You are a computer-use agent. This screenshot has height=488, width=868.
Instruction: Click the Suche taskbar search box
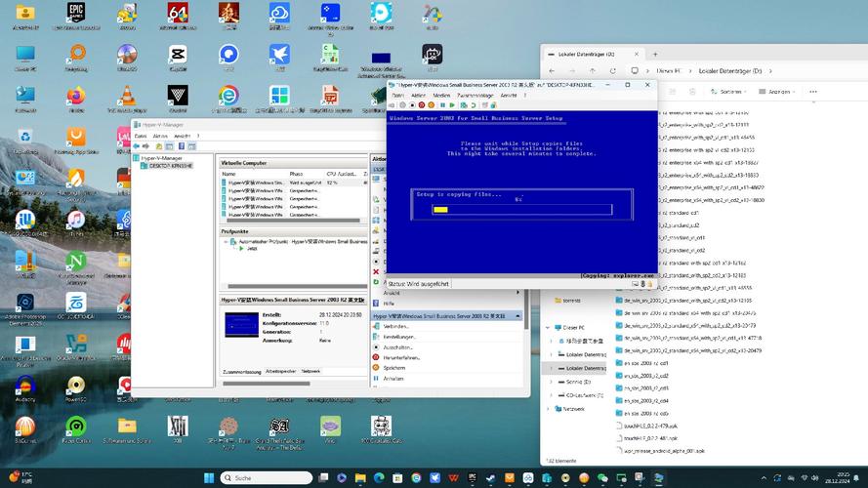coord(257,477)
